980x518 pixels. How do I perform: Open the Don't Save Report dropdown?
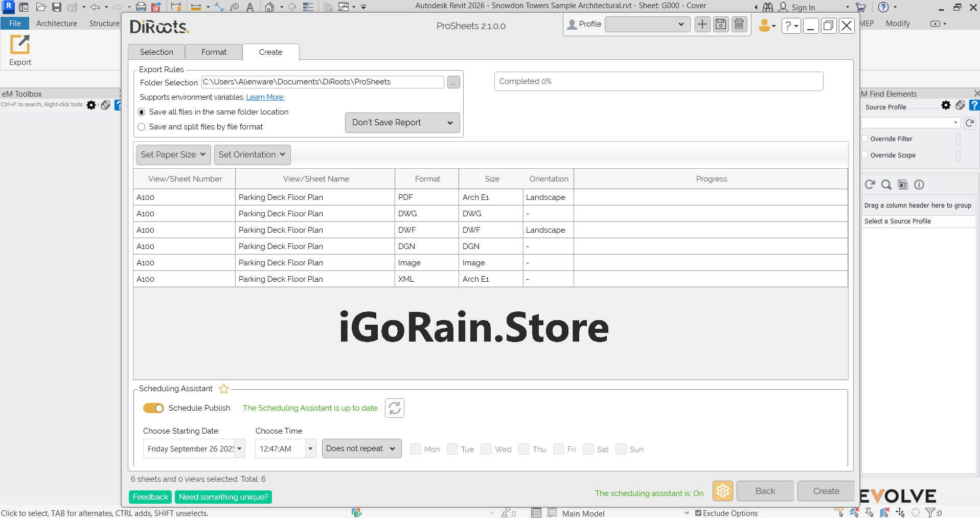(402, 123)
